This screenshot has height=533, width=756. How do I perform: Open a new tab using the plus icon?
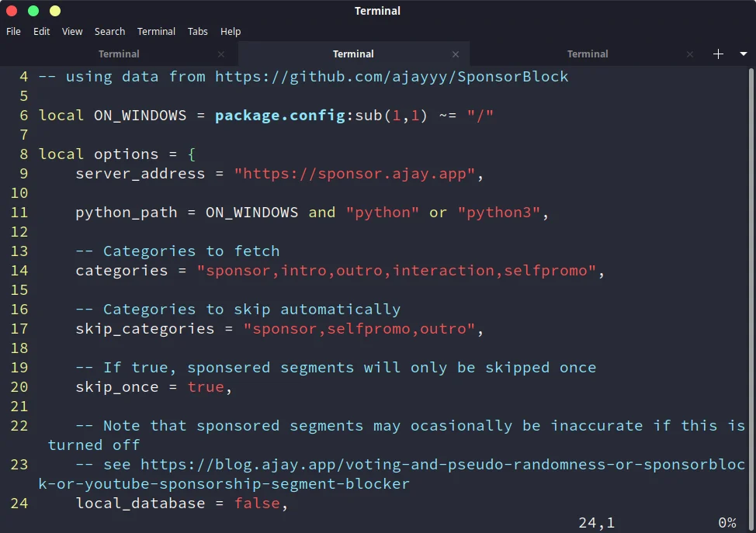717,54
